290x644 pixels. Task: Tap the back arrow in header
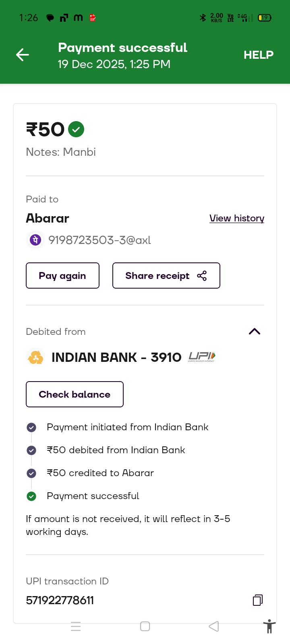tap(23, 55)
